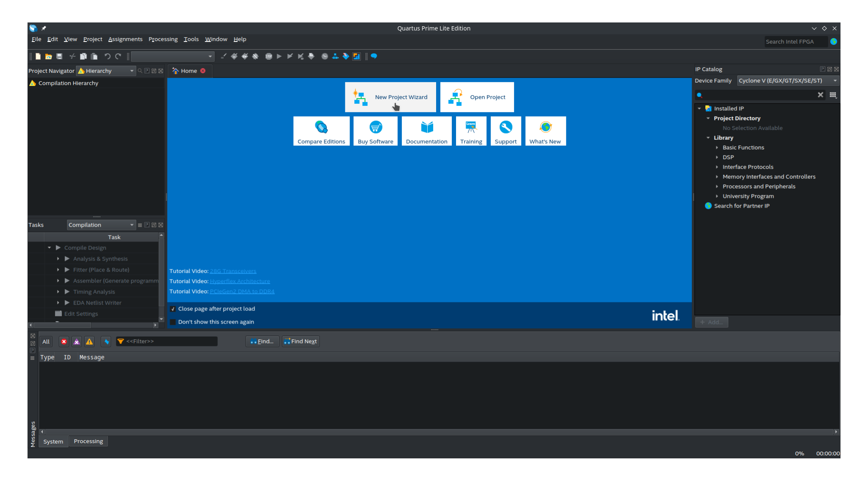Image resolution: width=868 pixels, height=491 pixels.
Task: Click the blue speech bubble toolbar icon
Action: (374, 56)
